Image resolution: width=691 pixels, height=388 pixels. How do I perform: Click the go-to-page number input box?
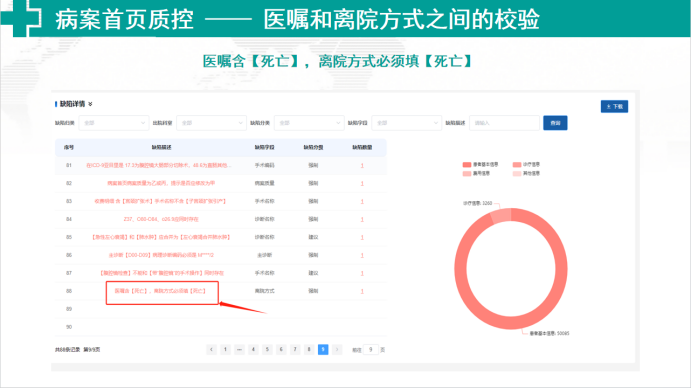tap(371, 350)
